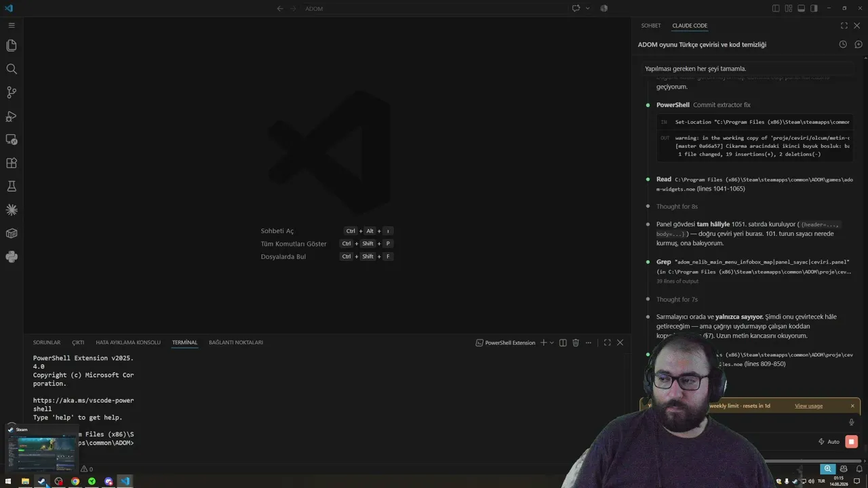The height and width of the screenshot is (488, 868).
Task: Click the ADOM command center search box
Action: click(433, 8)
